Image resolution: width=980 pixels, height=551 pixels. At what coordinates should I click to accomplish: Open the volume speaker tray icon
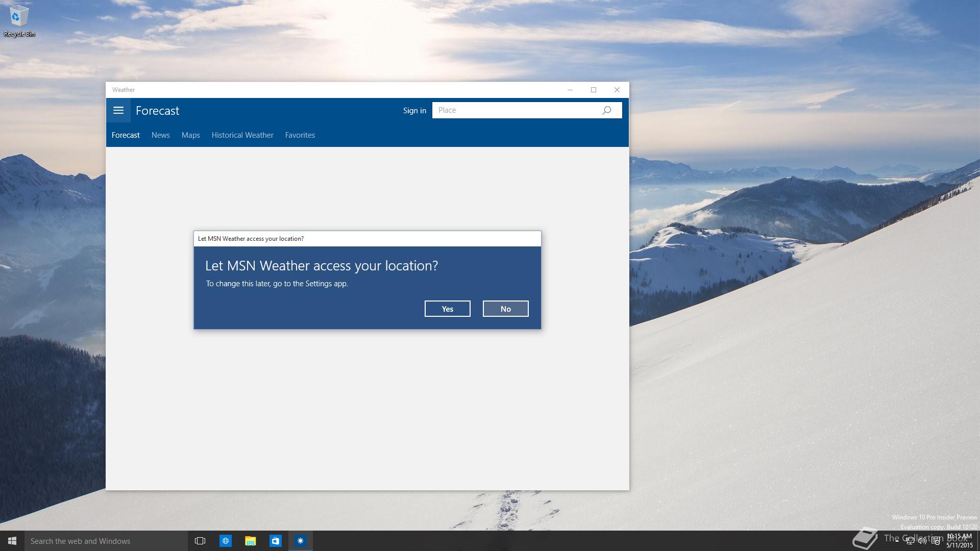(922, 541)
